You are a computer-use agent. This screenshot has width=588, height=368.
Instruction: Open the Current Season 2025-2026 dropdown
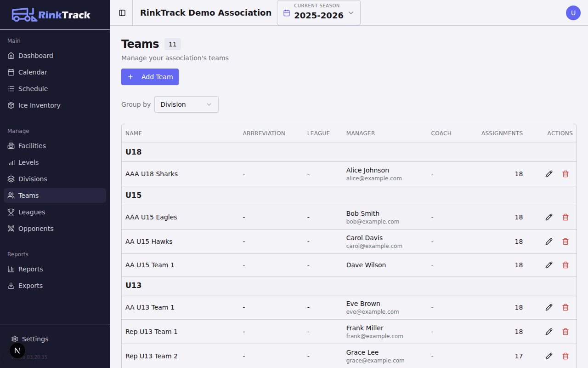click(x=318, y=12)
